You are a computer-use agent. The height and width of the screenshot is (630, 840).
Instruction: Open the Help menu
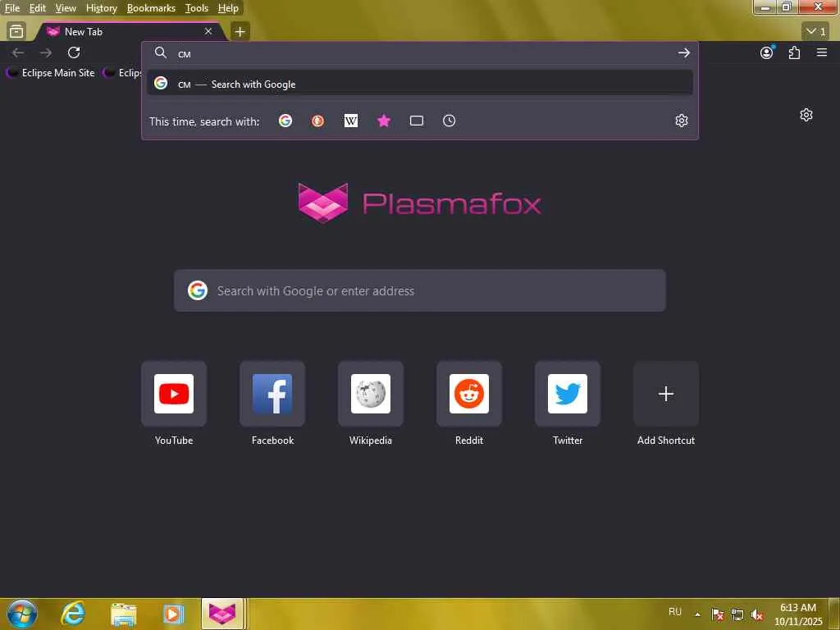coord(228,8)
